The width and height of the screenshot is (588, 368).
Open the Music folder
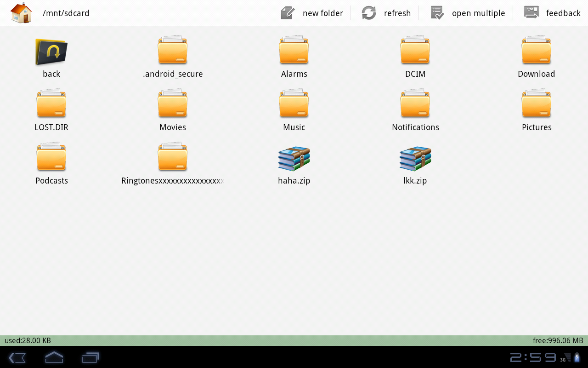294,103
